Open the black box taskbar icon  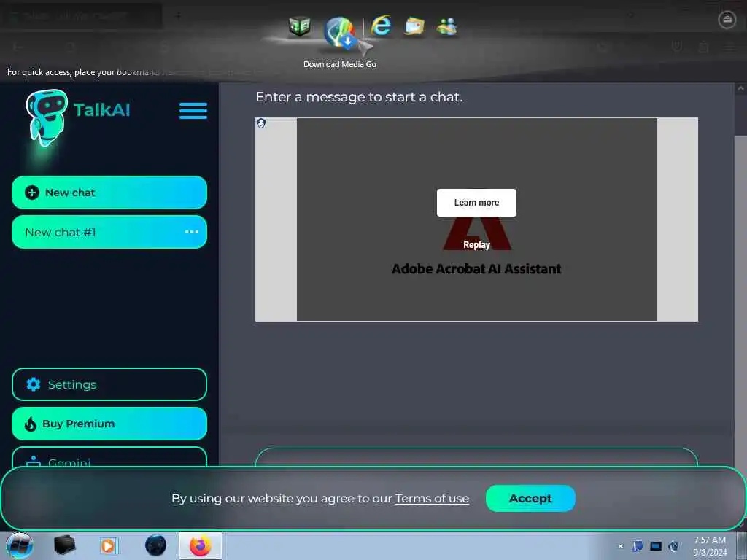coord(64,545)
